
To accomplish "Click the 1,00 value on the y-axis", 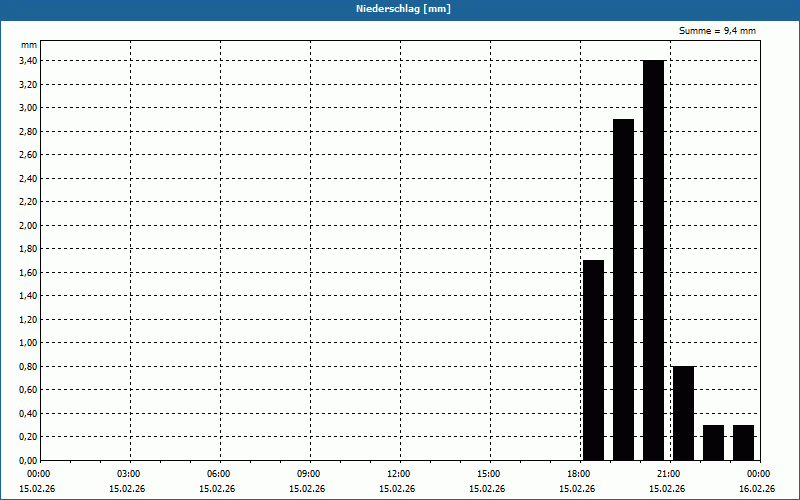I will 28,343.
